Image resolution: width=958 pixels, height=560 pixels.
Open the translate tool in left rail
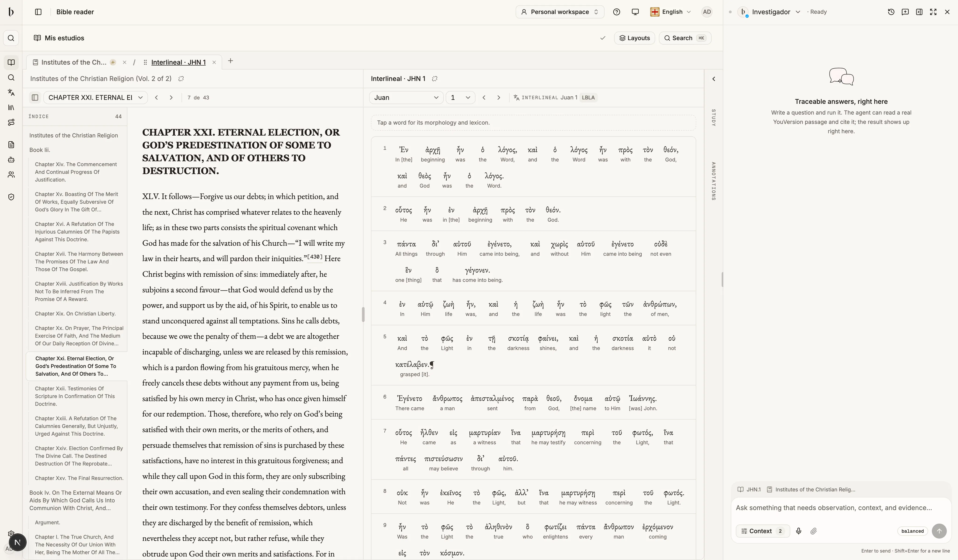[x=11, y=92]
